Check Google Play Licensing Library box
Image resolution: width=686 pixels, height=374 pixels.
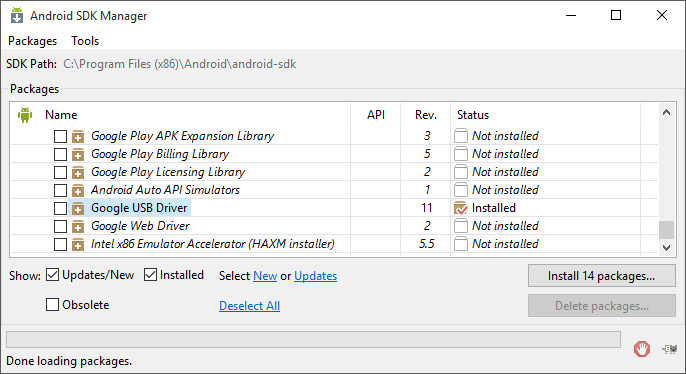(x=60, y=172)
